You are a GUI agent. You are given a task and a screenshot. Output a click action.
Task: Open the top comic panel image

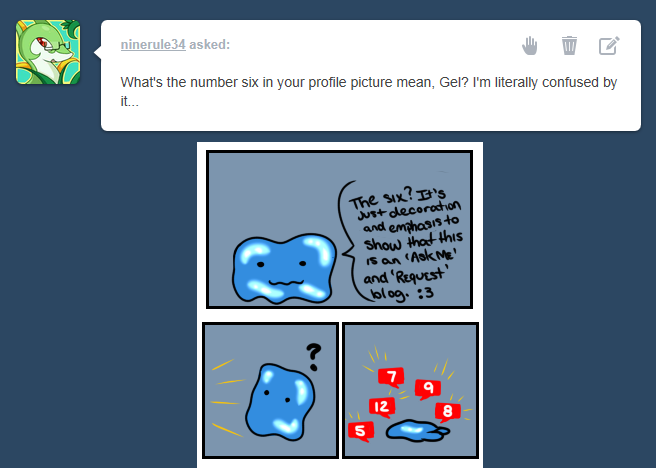point(339,229)
